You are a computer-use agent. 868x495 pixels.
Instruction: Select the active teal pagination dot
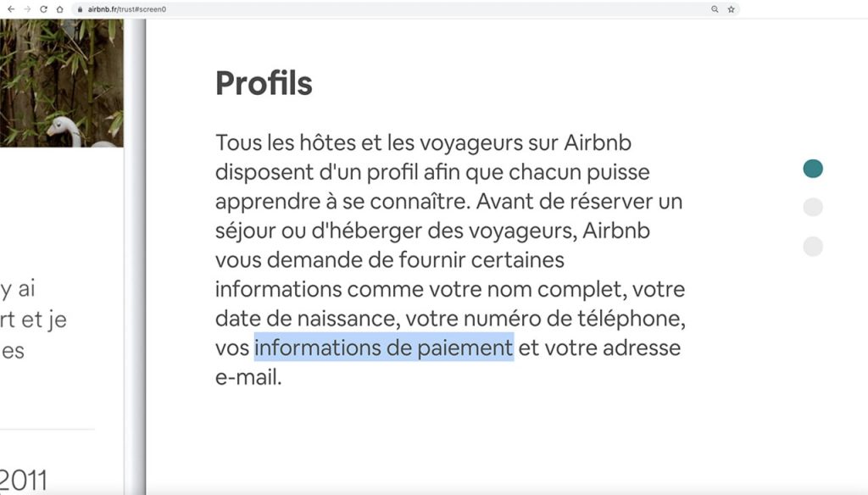pos(813,169)
